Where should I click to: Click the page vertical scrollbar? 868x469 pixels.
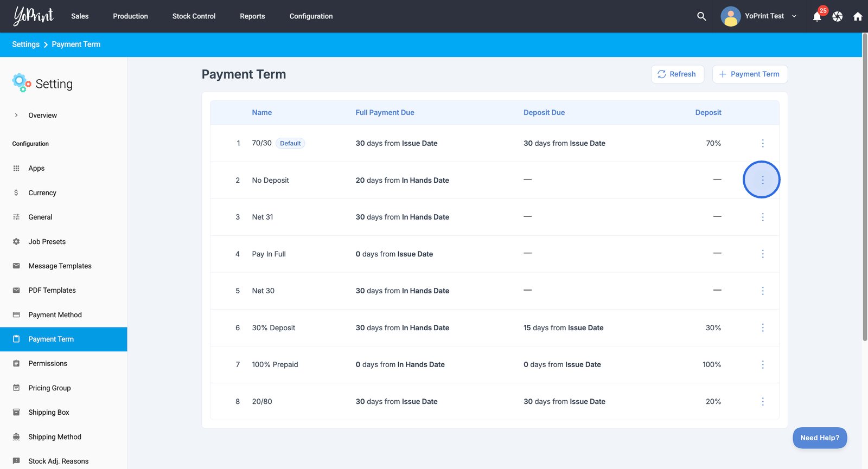865,187
